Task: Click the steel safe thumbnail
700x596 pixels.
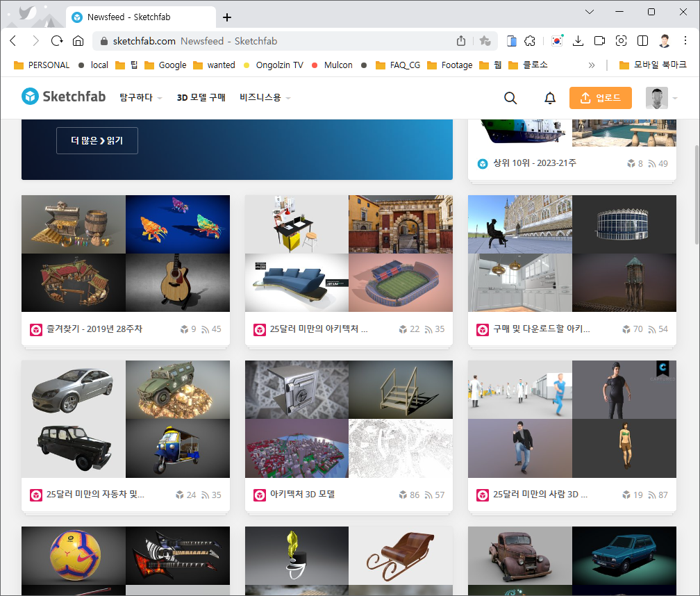Action: click(297, 390)
